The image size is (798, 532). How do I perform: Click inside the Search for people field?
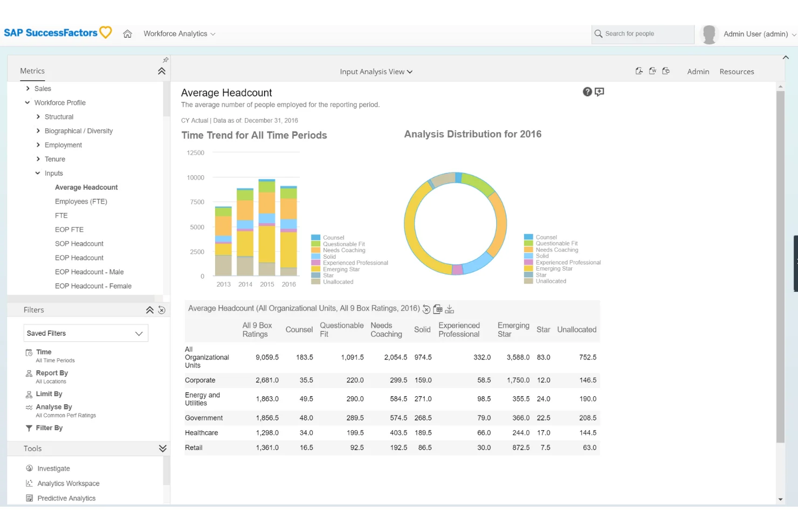642,33
